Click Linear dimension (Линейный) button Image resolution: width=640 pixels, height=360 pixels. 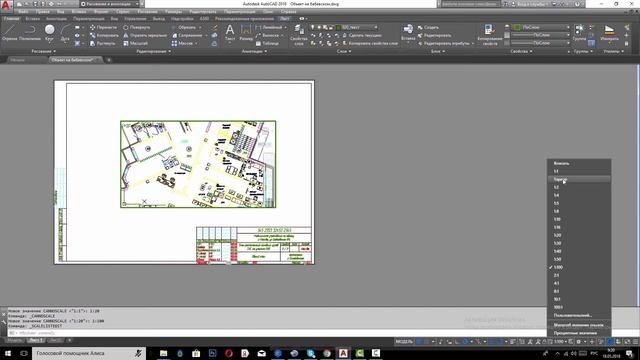tap(270, 27)
